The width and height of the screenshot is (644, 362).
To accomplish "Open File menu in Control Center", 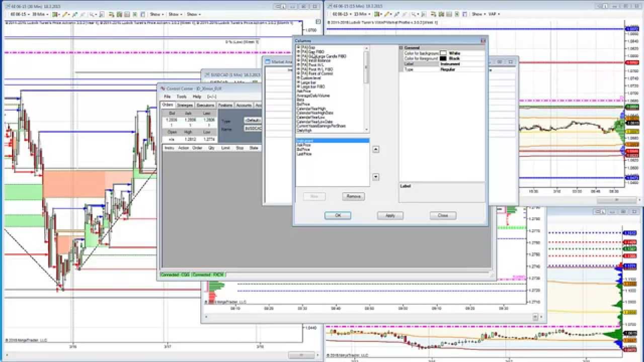I will click(x=167, y=97).
